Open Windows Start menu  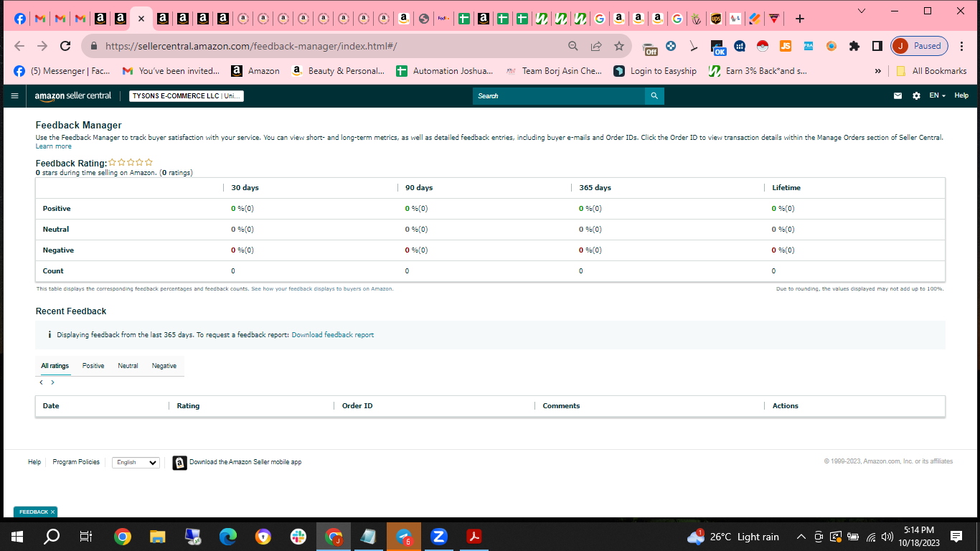pos(17,537)
